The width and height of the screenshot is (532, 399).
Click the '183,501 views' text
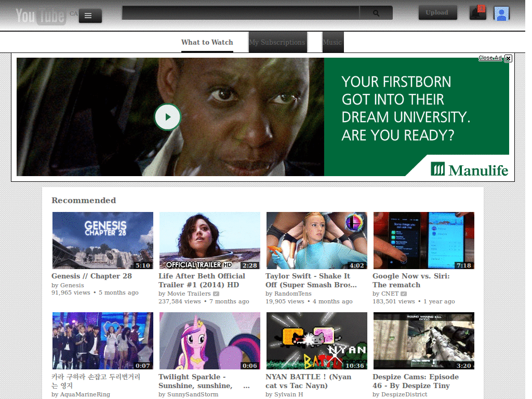[x=394, y=301]
